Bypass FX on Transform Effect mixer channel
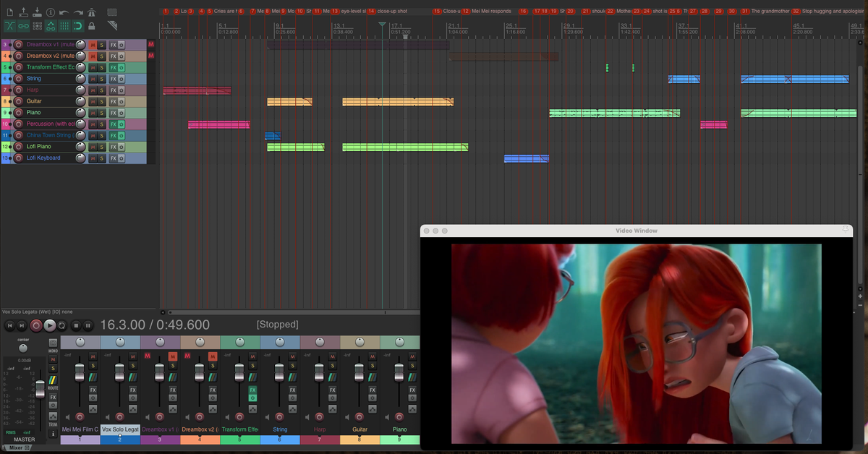This screenshot has width=868, height=454. click(x=252, y=398)
